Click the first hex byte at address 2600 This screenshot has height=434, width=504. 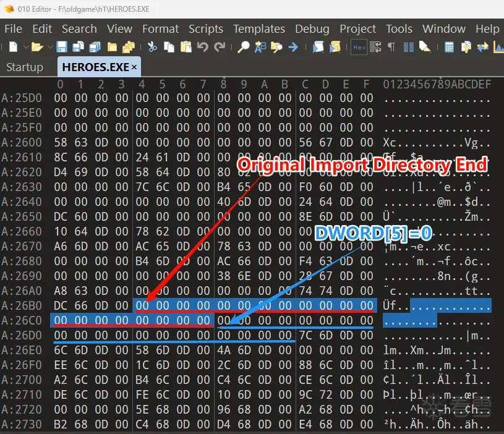61,142
